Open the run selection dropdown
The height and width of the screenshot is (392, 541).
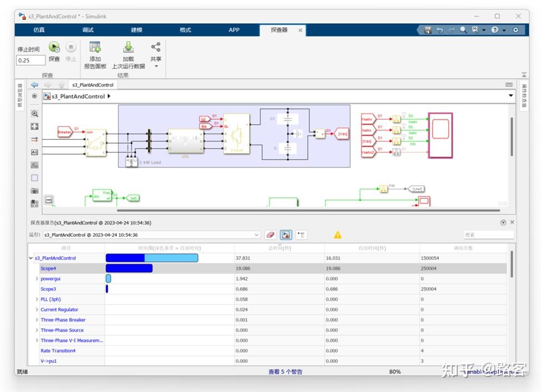click(256, 235)
